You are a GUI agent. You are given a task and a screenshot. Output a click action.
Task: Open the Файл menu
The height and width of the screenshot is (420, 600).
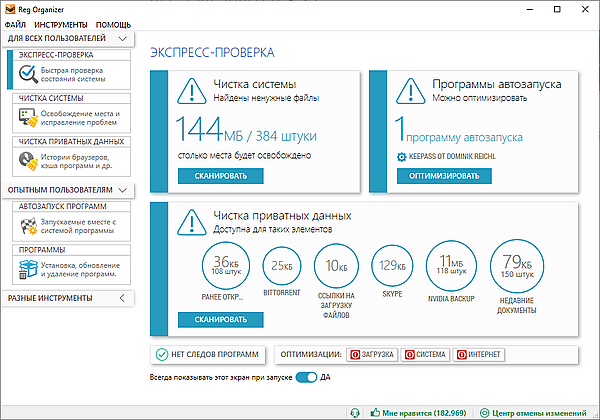click(15, 23)
